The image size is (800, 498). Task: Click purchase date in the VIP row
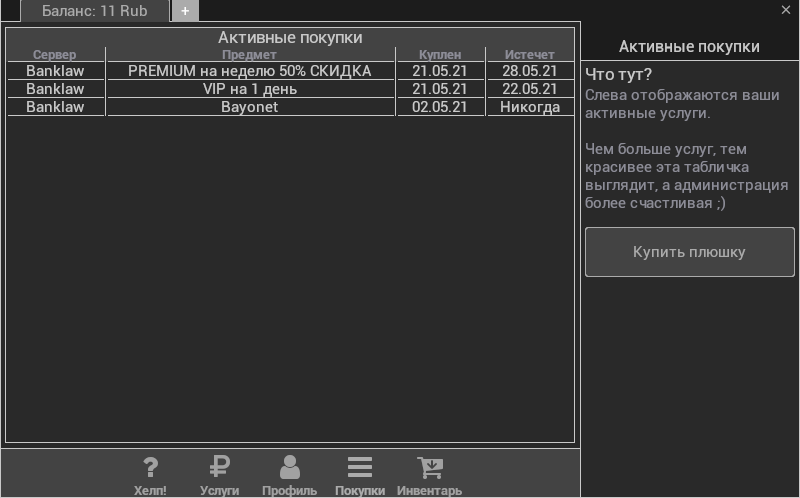pos(440,89)
